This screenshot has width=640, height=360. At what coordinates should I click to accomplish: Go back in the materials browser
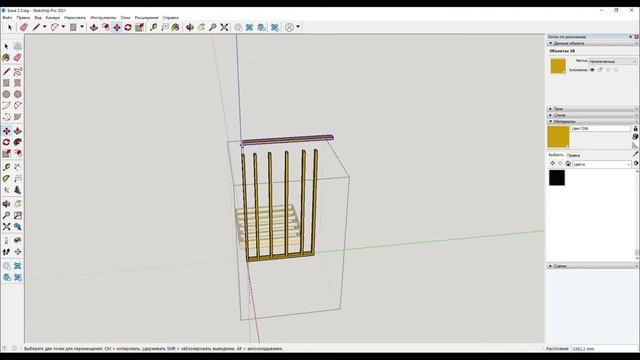click(552, 164)
